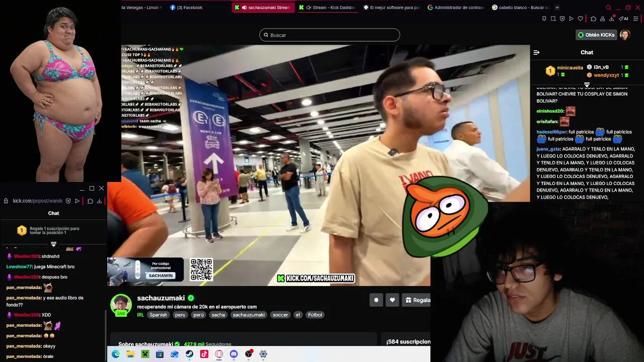Open the ad blocker shield in main toolbar
This screenshot has width=644, height=362.
click(x=562, y=19)
